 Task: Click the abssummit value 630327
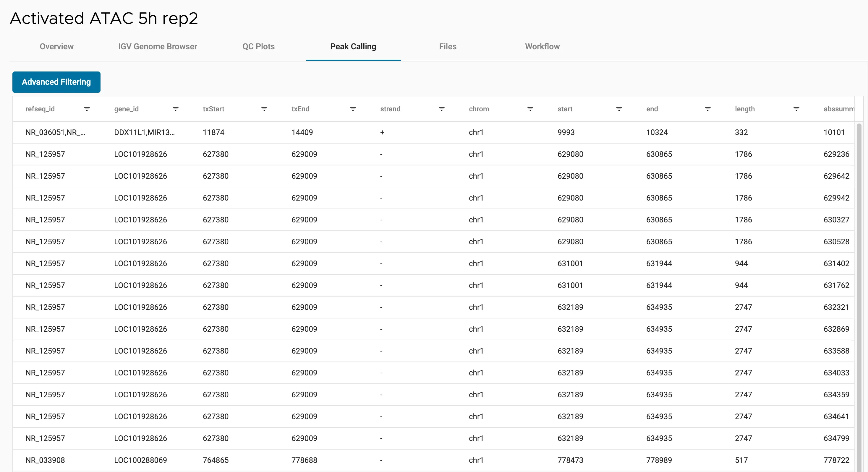pyautogui.click(x=836, y=220)
